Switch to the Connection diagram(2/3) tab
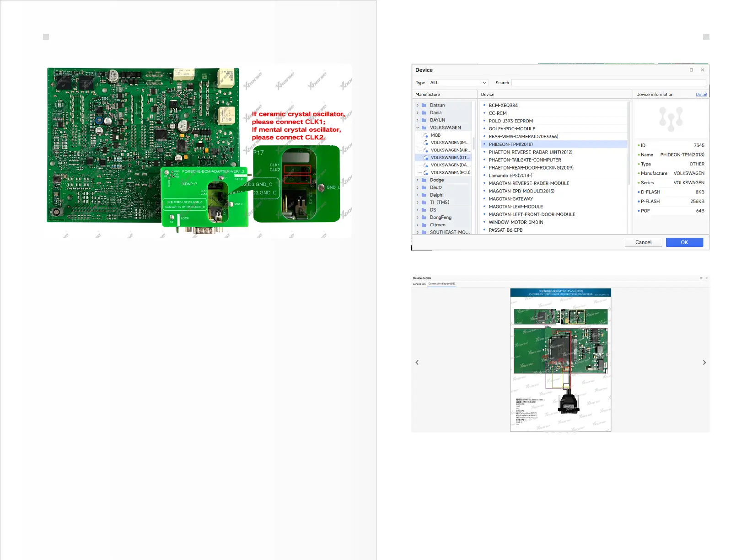This screenshot has height=560, width=752. [442, 284]
